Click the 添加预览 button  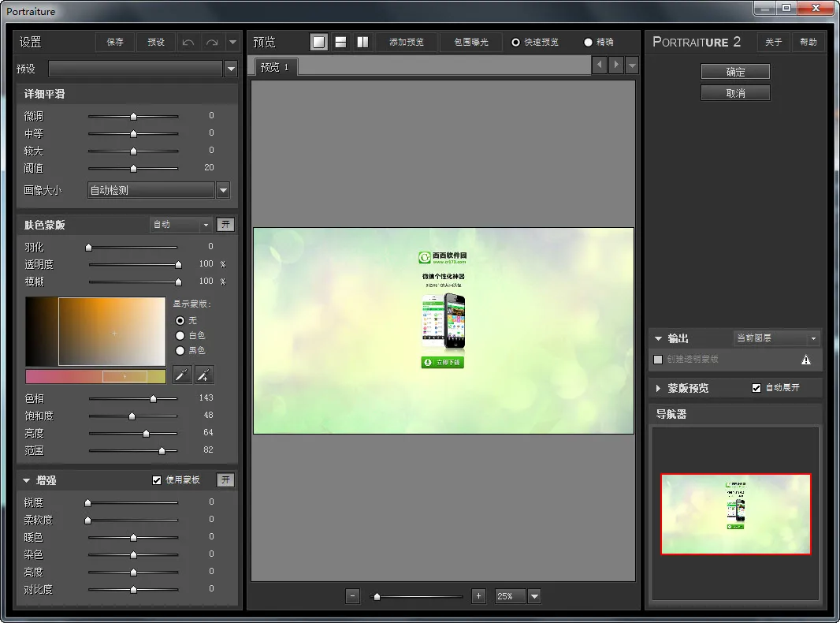pos(408,43)
